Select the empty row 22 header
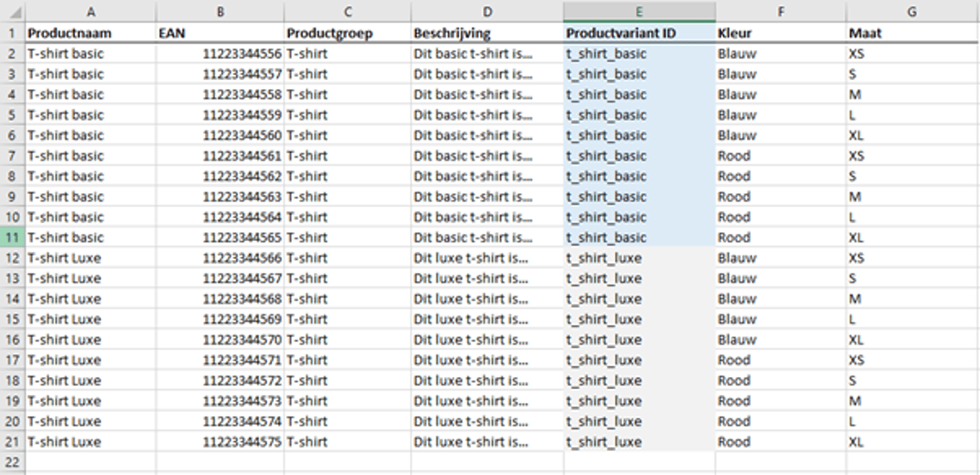 pos(12,462)
